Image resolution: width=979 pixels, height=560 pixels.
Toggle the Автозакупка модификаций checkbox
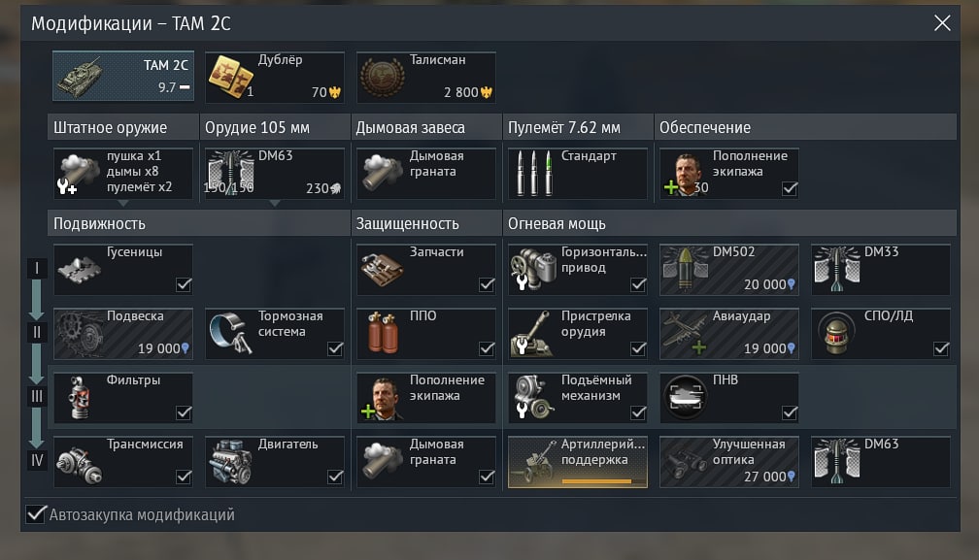(x=36, y=513)
